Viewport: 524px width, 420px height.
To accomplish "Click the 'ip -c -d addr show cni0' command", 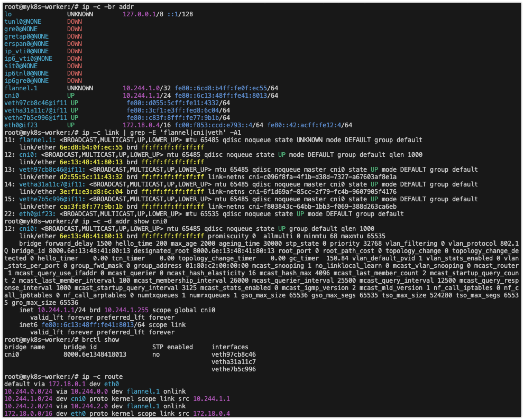I will point(125,221).
